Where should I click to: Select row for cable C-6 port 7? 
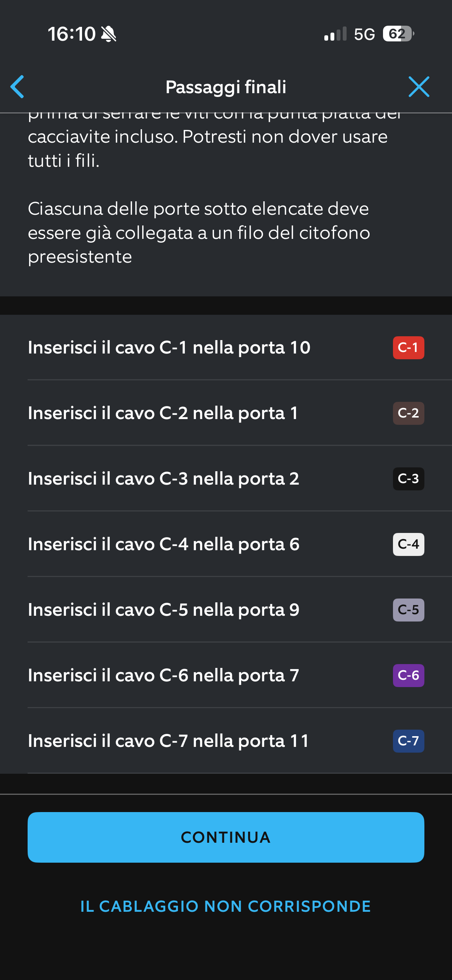[163, 676]
